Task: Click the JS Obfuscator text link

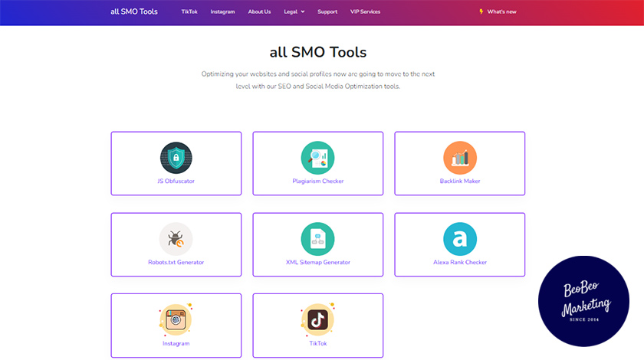Action: (176, 182)
